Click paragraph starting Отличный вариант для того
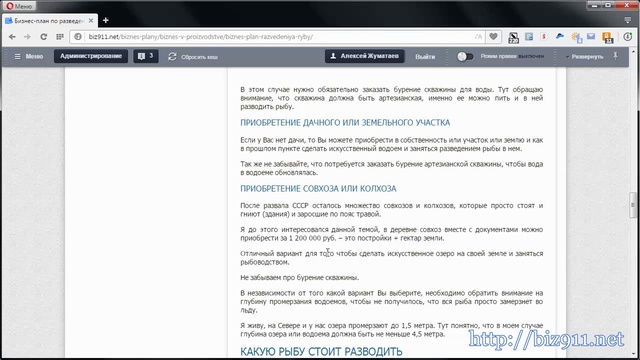This screenshot has width=640, height=360. 391,258
